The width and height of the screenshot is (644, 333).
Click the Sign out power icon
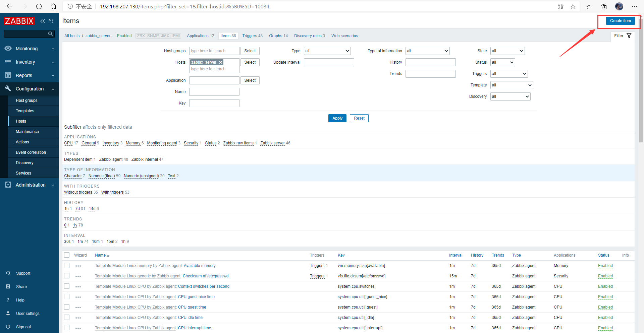pos(8,327)
